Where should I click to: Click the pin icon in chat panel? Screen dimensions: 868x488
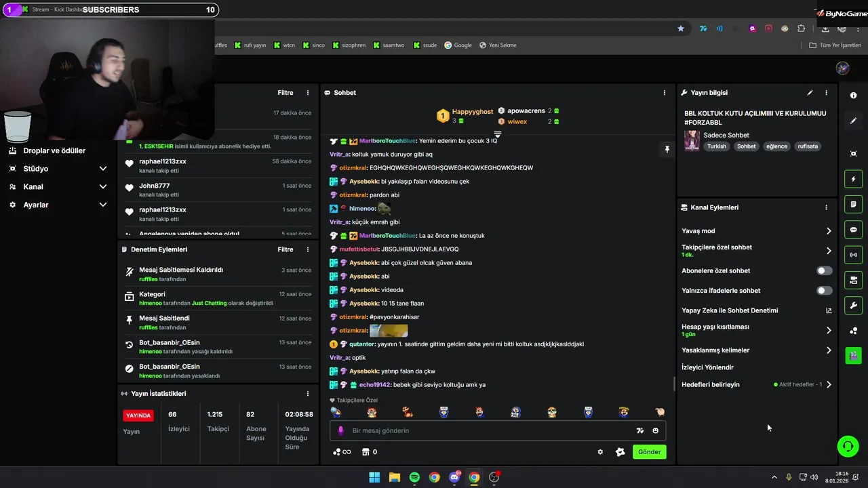667,149
